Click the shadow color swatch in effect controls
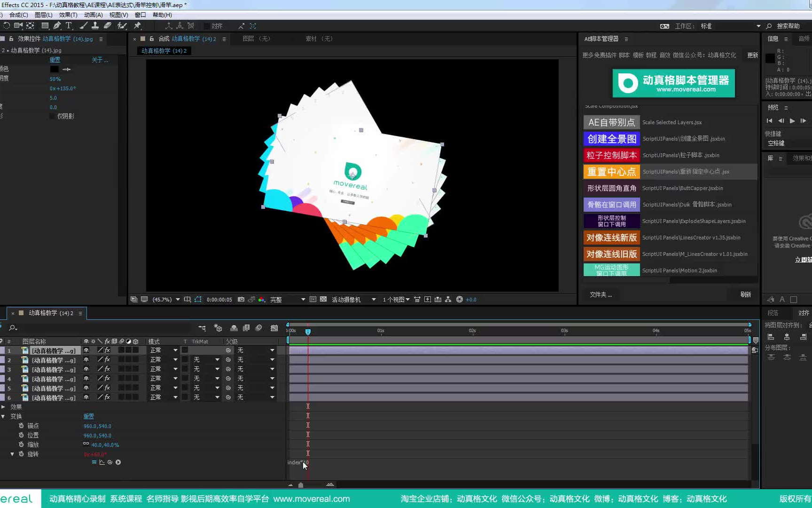This screenshot has width=812, height=508. 55,69
